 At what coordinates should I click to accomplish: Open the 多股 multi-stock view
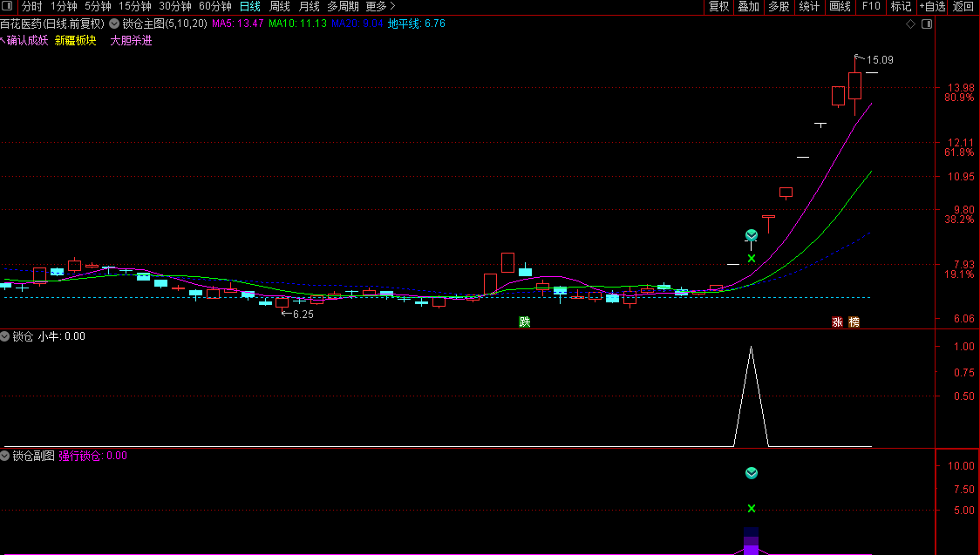click(x=779, y=6)
